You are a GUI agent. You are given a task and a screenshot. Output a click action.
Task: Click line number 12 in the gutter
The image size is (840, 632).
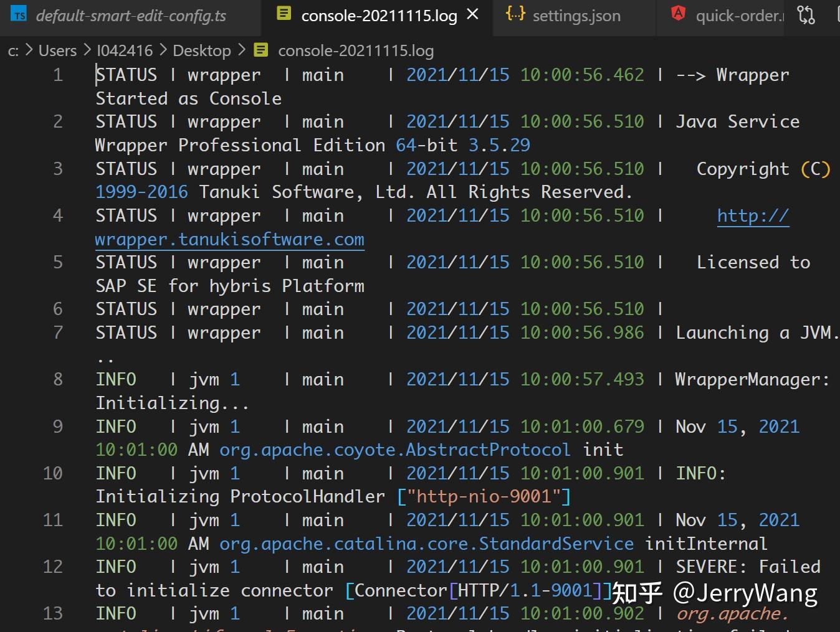(x=53, y=567)
